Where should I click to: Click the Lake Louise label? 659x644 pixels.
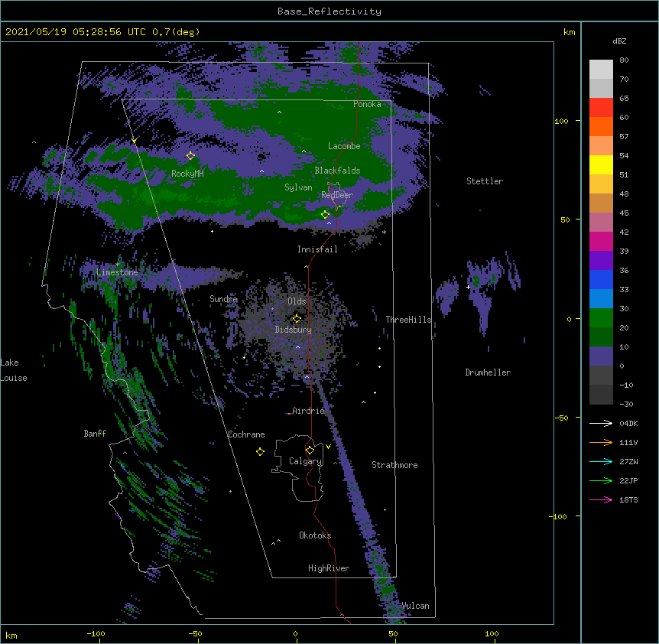point(14,370)
